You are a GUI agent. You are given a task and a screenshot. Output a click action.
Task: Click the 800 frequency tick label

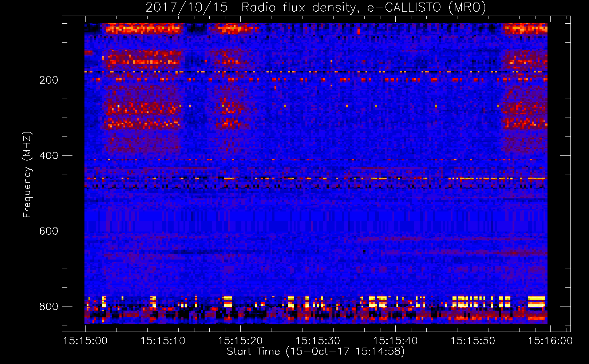pyautogui.click(x=49, y=306)
